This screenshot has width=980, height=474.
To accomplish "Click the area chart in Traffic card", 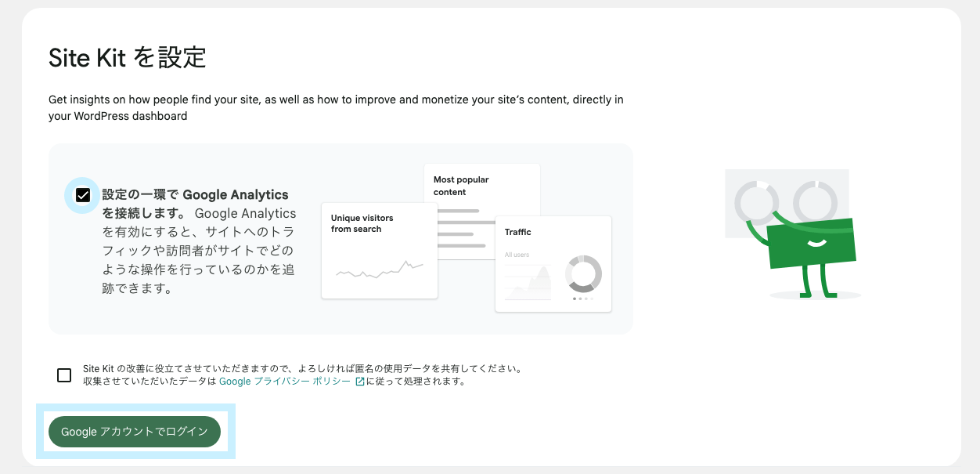I will click(528, 283).
